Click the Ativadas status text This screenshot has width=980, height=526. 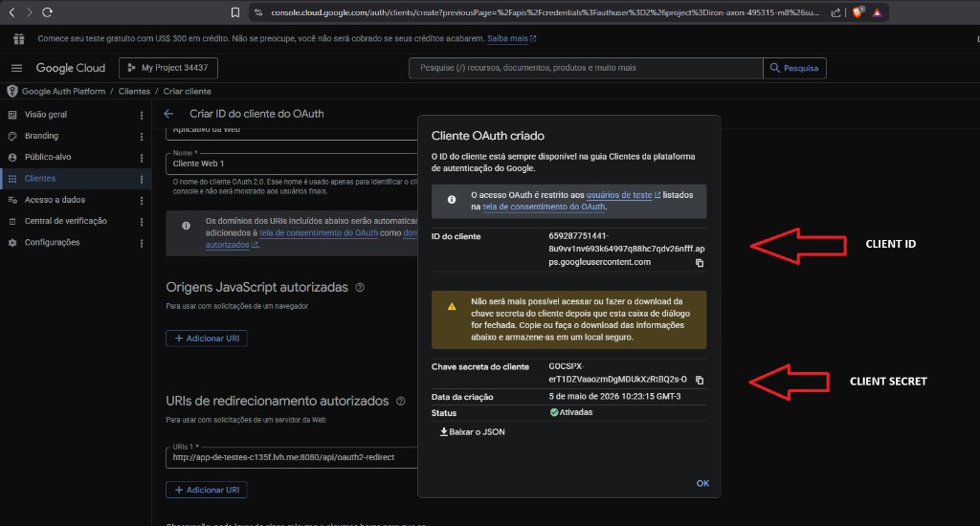(575, 412)
